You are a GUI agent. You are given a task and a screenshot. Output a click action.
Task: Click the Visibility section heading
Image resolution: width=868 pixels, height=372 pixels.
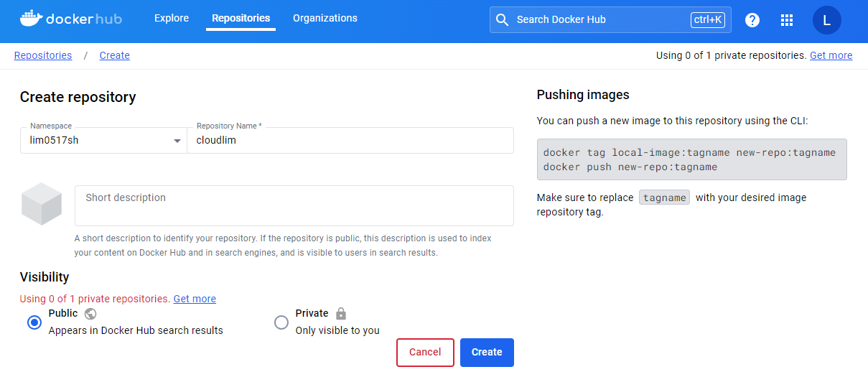pyautogui.click(x=45, y=277)
